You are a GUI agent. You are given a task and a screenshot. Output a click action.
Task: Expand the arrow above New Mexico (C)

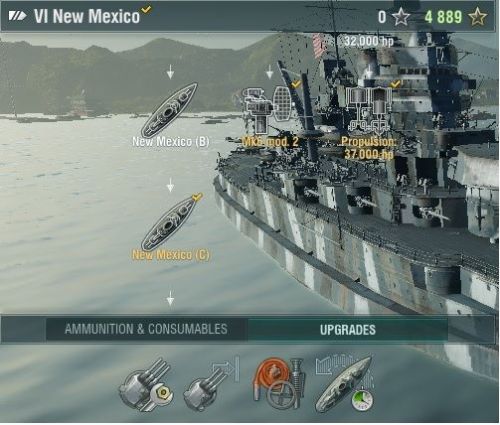(x=170, y=185)
